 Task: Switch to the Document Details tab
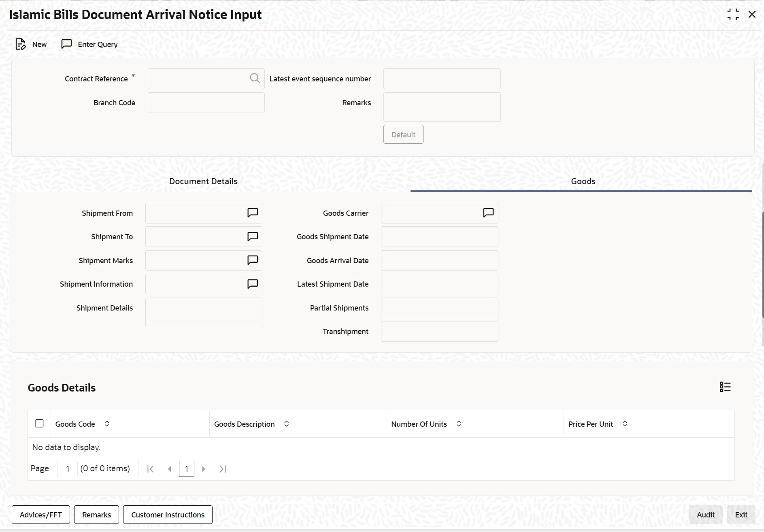coord(203,181)
